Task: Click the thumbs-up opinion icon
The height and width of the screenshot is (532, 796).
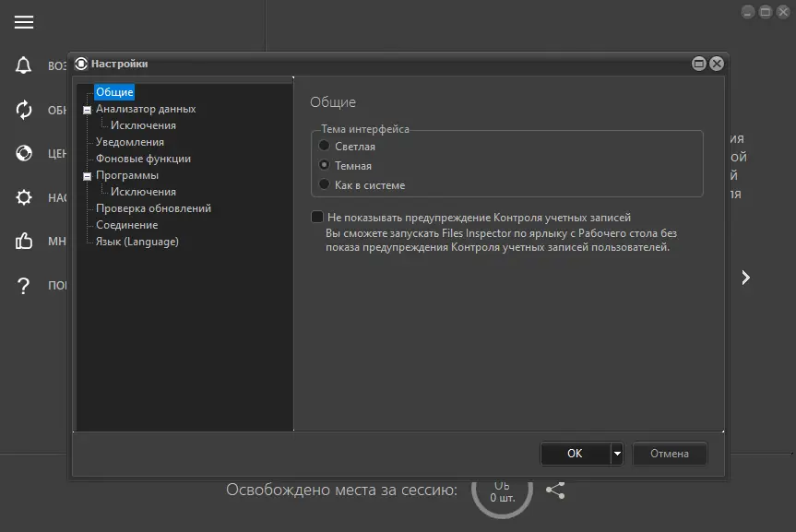Action: point(24,241)
